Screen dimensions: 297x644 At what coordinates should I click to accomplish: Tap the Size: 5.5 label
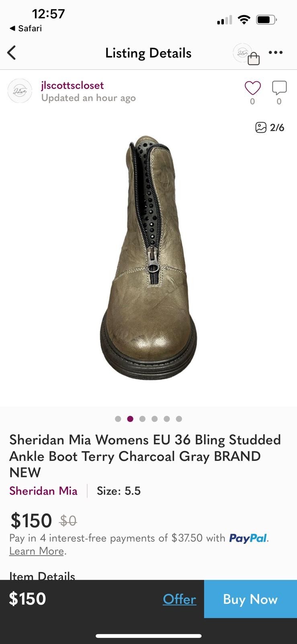[x=119, y=491]
